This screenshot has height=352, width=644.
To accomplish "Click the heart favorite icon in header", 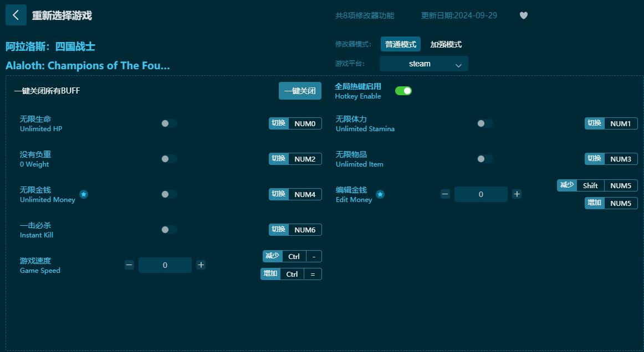I will pos(523,15).
